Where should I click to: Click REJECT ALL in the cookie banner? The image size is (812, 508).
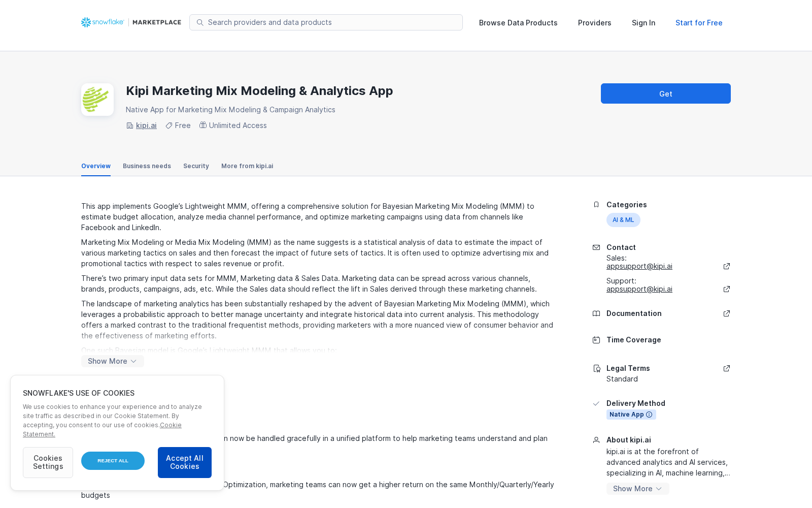pos(113,461)
